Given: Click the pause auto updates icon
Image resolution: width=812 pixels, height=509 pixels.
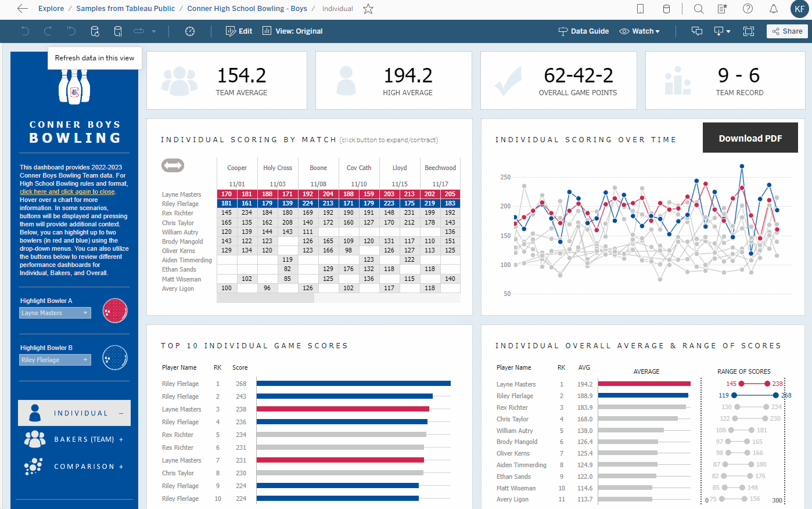Looking at the screenshot, I should pyautogui.click(x=118, y=31).
